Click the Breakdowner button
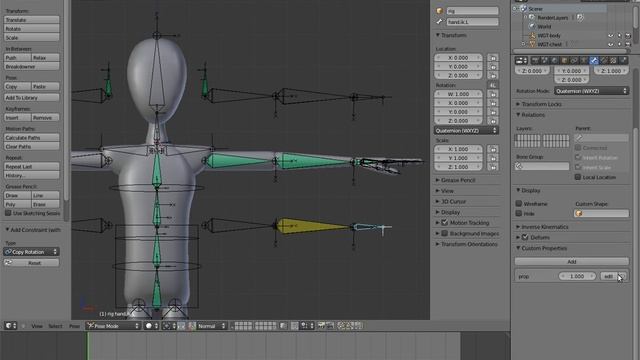This screenshot has height=360, width=640. [x=31, y=67]
